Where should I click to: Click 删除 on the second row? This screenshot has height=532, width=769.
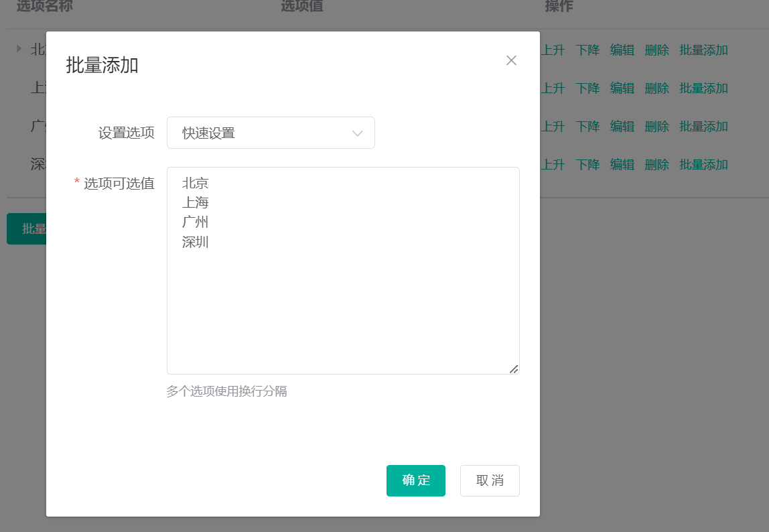[656, 88]
